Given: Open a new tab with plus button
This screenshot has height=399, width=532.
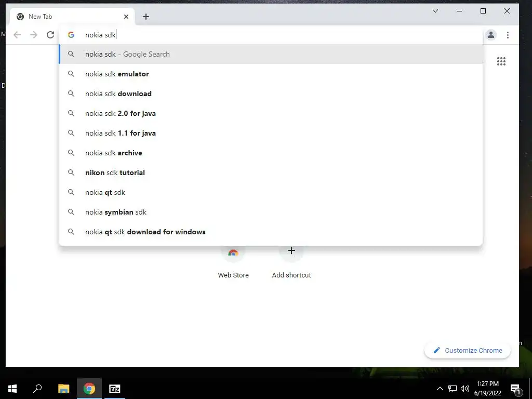Looking at the screenshot, I should (x=146, y=17).
